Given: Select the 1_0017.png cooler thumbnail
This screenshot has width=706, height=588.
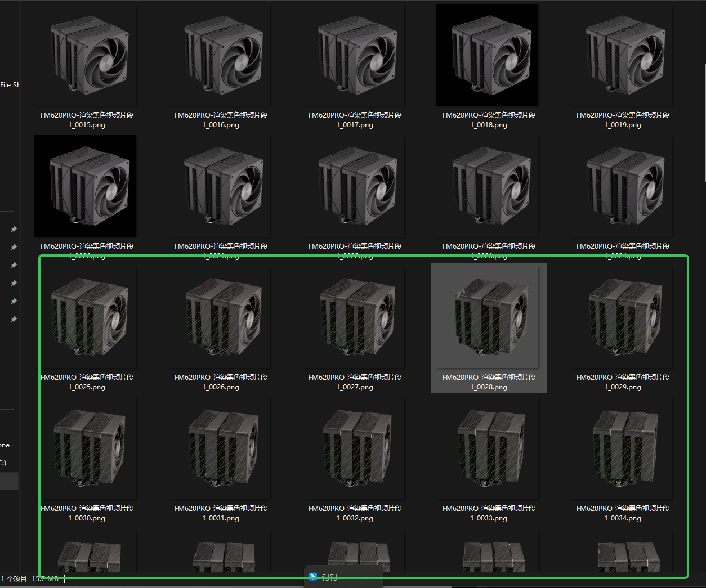Looking at the screenshot, I should pos(353,55).
